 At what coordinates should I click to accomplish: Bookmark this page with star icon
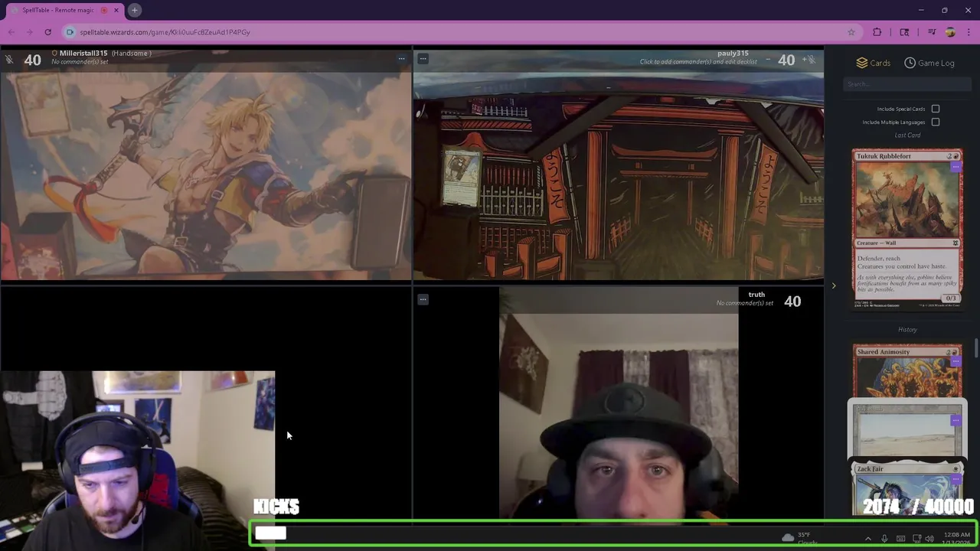click(851, 32)
